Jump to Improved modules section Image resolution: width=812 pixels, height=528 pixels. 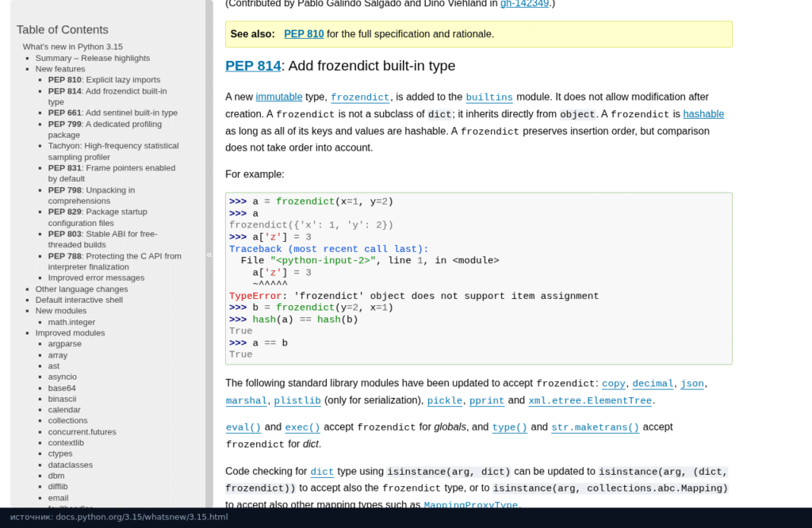pyautogui.click(x=70, y=333)
